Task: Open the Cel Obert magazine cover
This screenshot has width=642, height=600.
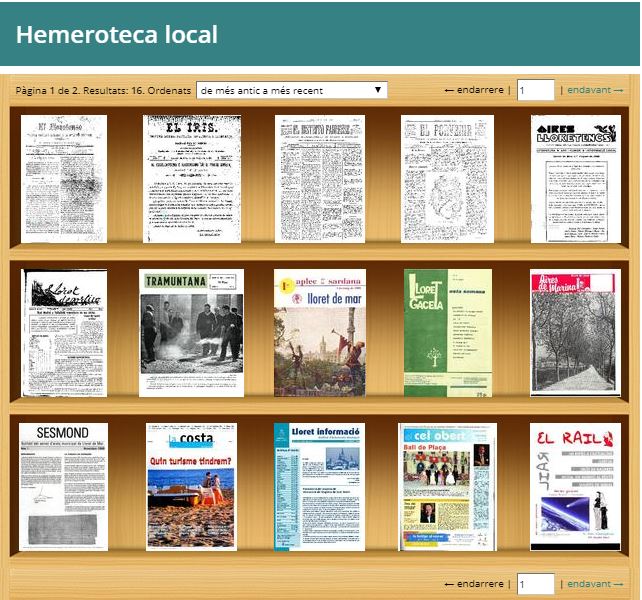Action: (448, 486)
